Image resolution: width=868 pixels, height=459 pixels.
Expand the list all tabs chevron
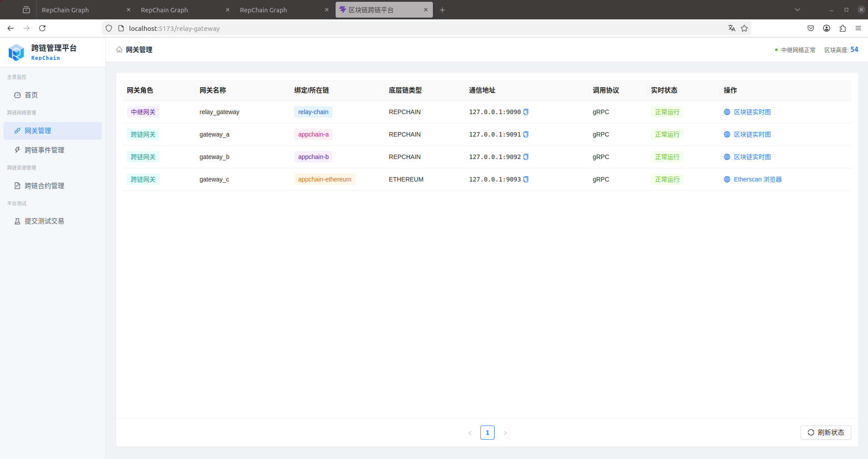tap(798, 10)
